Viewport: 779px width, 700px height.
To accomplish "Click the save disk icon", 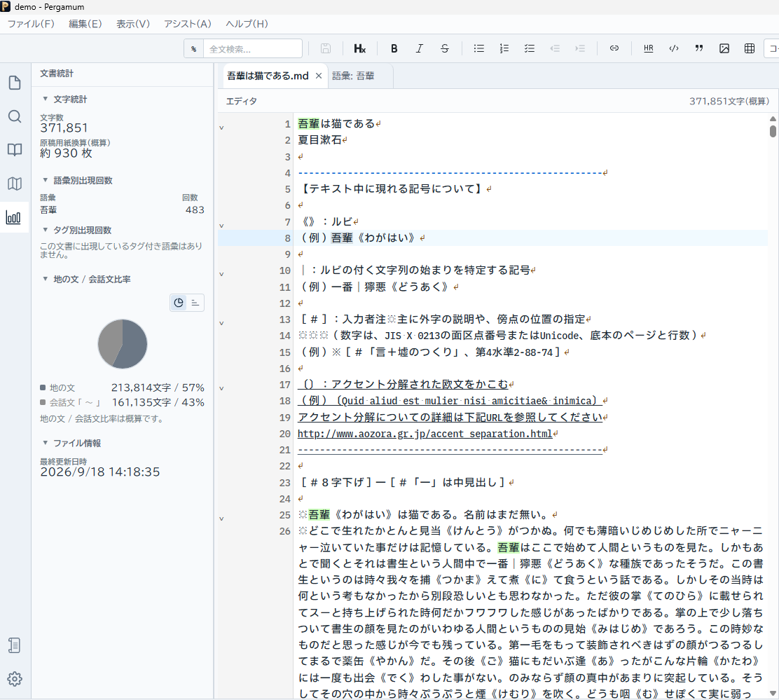I will (x=326, y=48).
